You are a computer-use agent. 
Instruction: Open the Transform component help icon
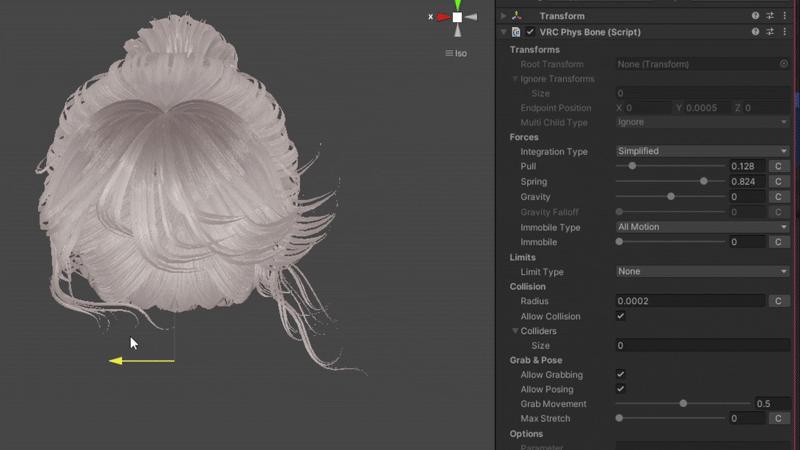click(755, 16)
